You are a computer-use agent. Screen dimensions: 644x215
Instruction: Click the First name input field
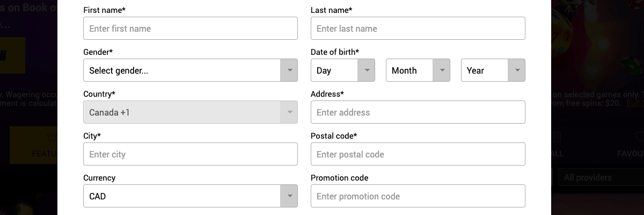[191, 28]
